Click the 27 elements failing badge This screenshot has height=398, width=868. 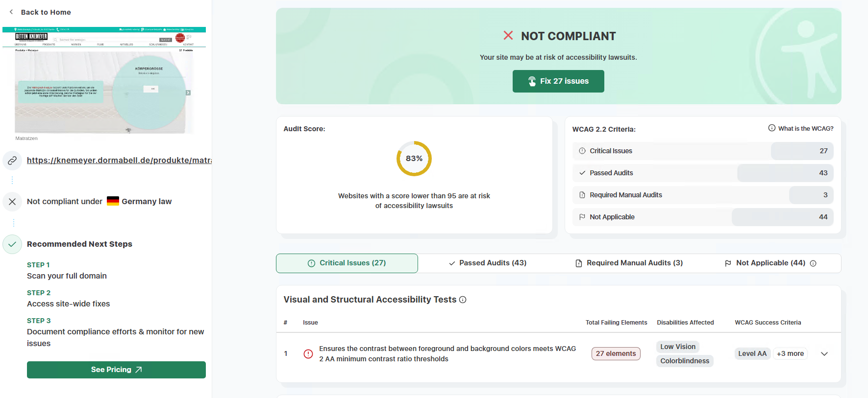(616, 353)
